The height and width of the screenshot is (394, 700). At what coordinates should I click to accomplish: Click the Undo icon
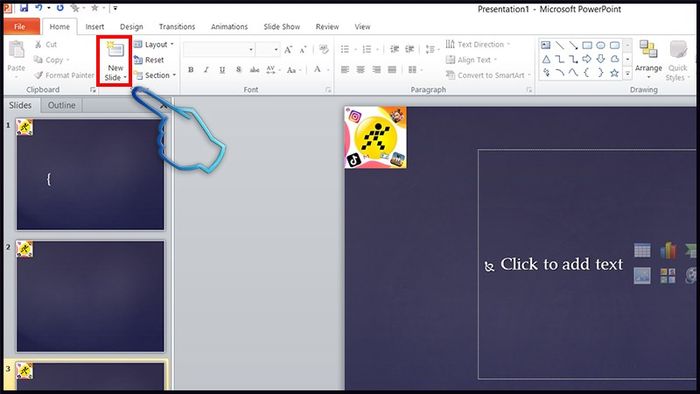[38, 8]
